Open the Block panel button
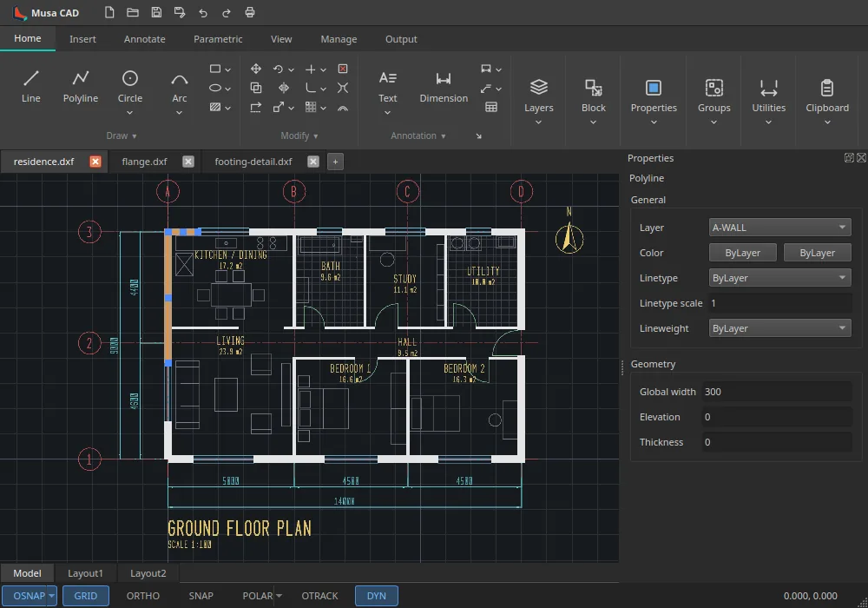This screenshot has height=608, width=868. pos(594,102)
